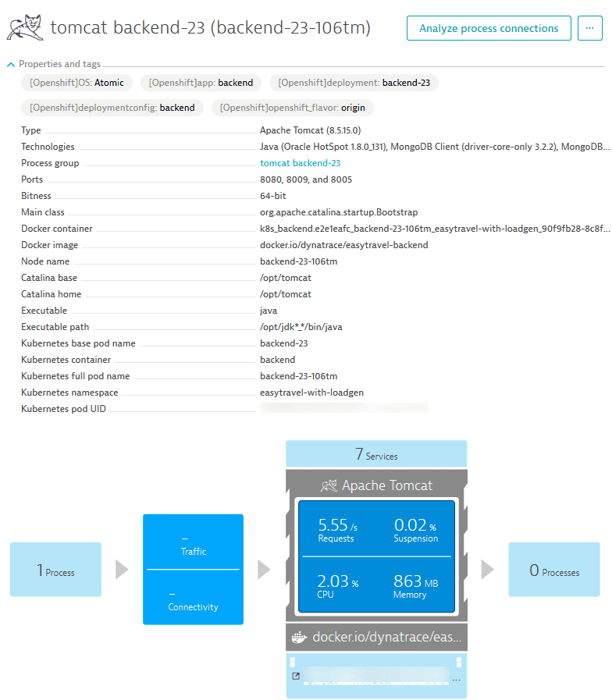Click the easytravel-with-loadgen namespace value
Screen dimensions: 612x700
311,393
